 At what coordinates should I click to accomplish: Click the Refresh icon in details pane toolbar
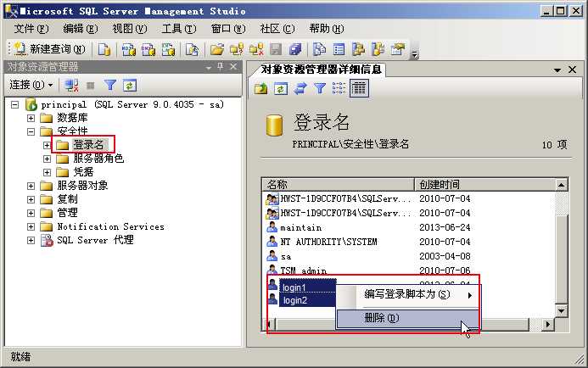click(281, 88)
